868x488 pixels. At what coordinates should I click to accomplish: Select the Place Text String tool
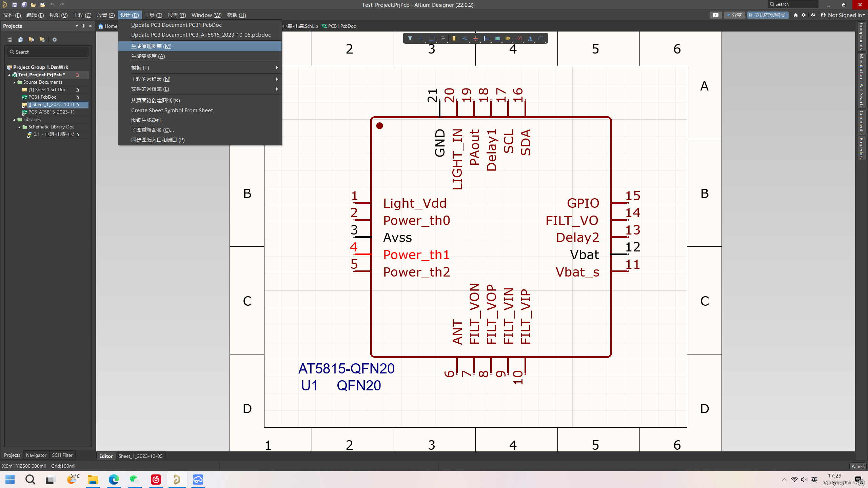[530, 38]
